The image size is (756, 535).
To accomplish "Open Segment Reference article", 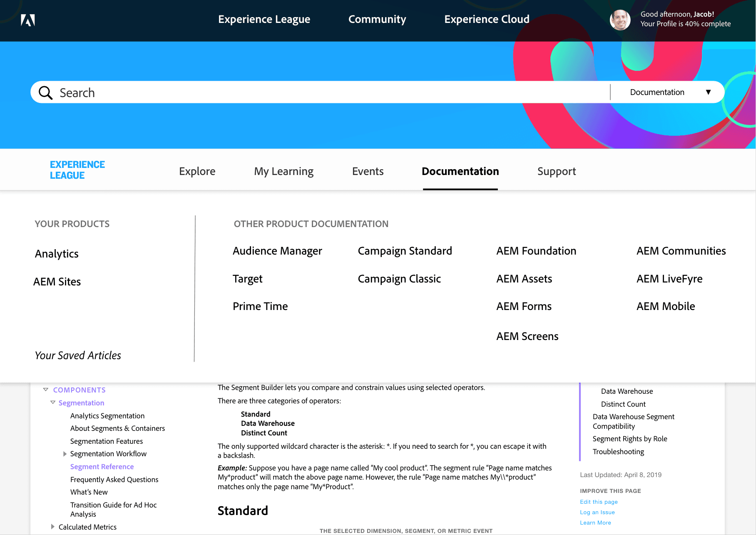I will (102, 467).
